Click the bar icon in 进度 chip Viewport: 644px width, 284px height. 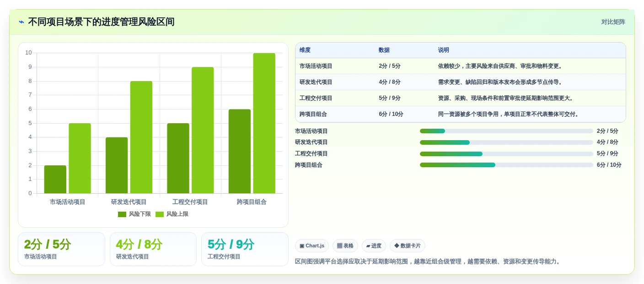coord(368,246)
